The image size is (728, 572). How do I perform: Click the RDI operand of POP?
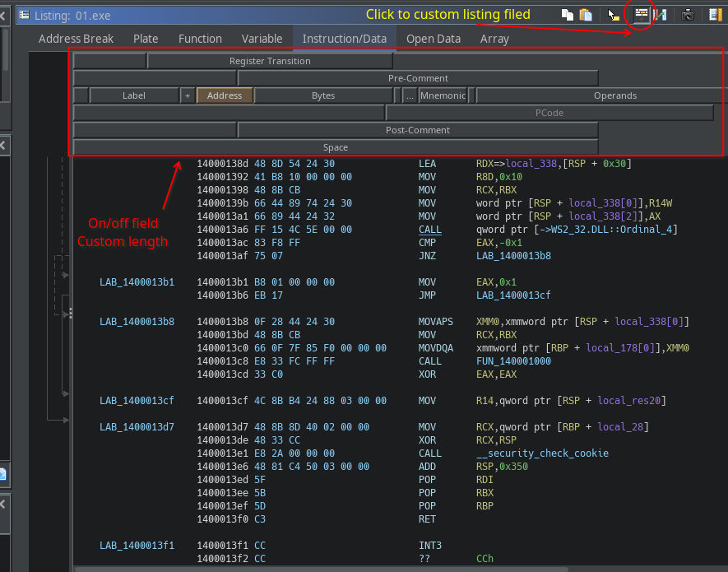click(x=485, y=480)
